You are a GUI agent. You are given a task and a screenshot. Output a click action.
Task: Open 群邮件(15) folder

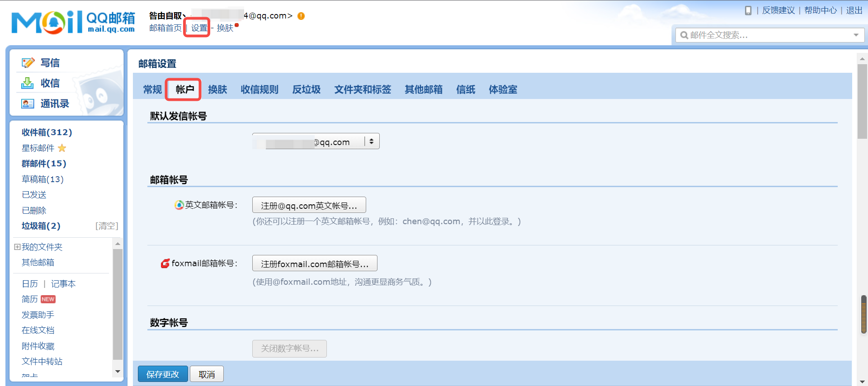point(44,163)
